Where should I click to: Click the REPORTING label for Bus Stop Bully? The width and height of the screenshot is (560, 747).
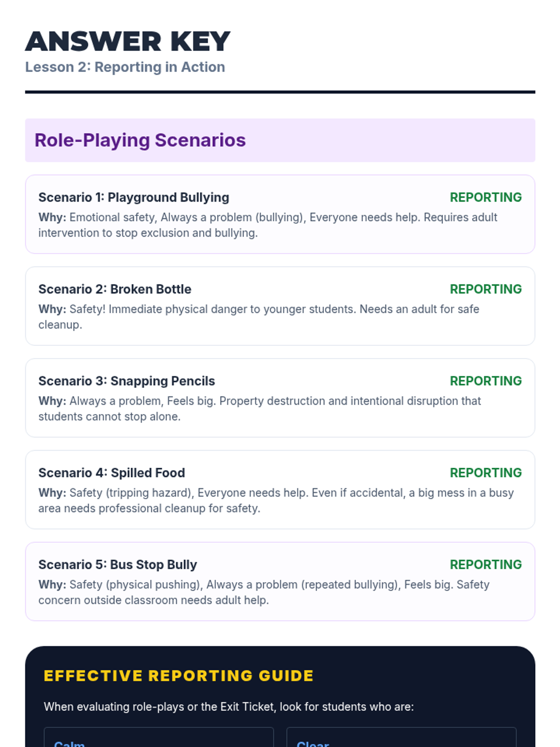(486, 564)
